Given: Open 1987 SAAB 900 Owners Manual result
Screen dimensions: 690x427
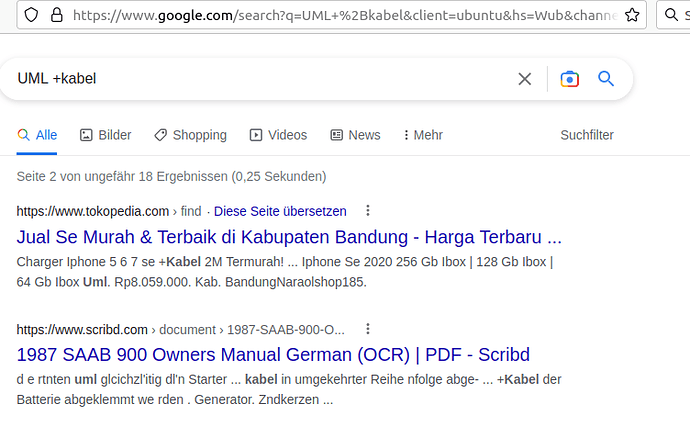Looking at the screenshot, I should tap(273, 354).
